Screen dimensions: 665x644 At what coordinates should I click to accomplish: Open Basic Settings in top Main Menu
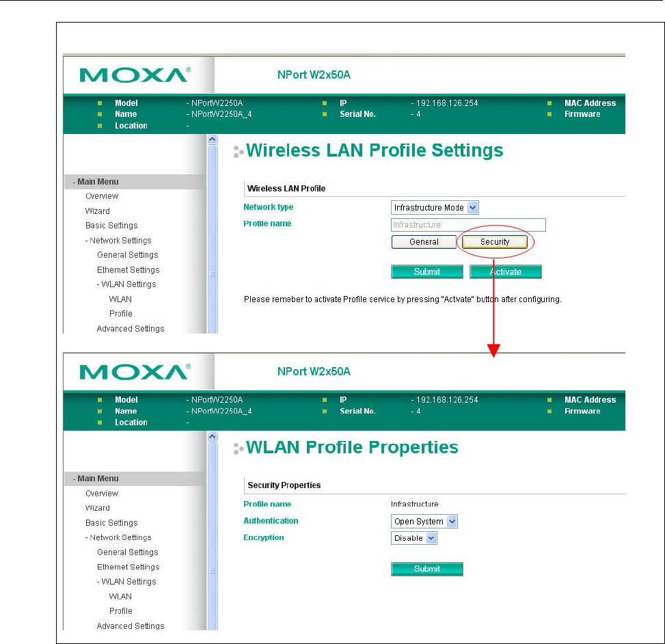[111, 226]
